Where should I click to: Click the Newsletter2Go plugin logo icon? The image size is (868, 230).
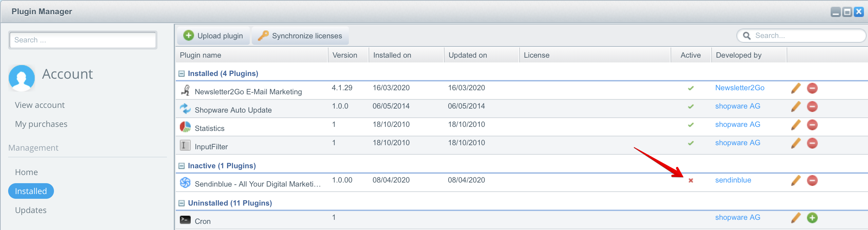185,90
